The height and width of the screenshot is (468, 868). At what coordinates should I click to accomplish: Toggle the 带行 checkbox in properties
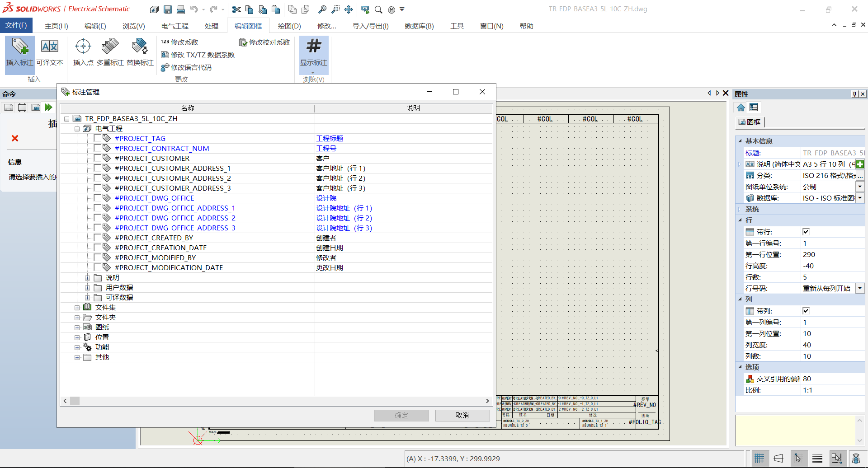[x=806, y=232]
